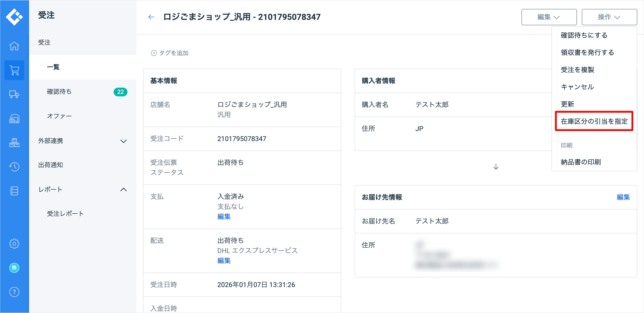
Task: Open the warehouse icon in sidebar
Action: pos(14,118)
